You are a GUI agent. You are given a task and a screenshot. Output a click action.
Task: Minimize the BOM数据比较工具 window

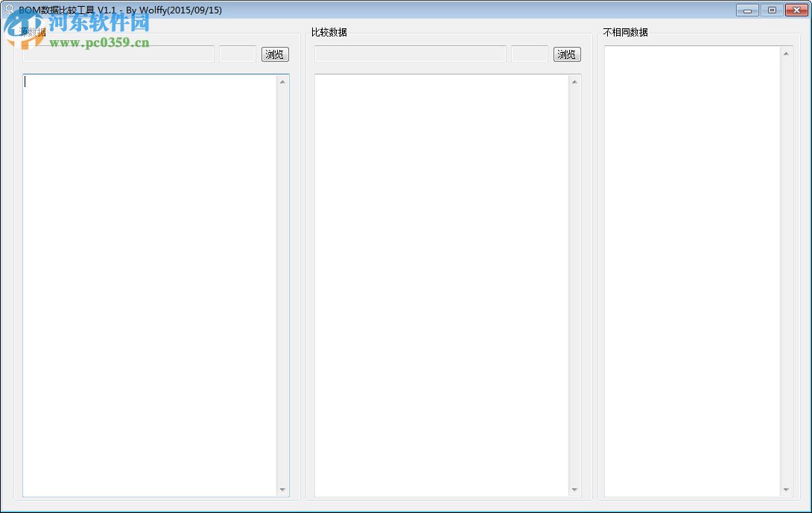746,10
